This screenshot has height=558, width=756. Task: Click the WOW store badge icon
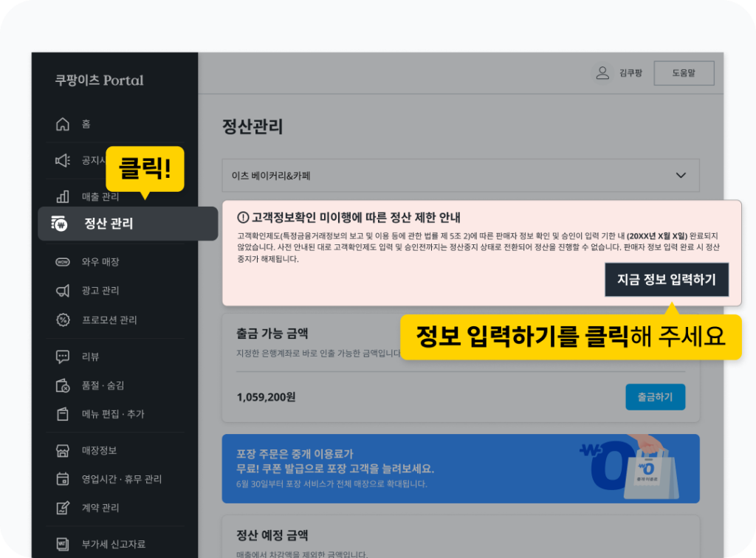63,261
